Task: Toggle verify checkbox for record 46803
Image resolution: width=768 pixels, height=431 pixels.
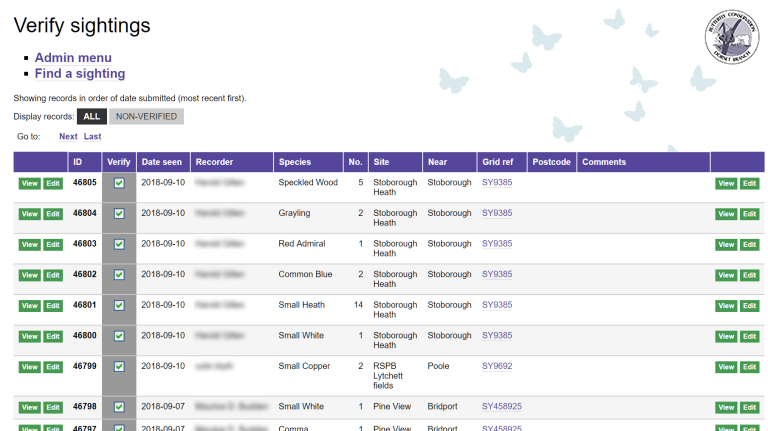Action: click(x=119, y=244)
